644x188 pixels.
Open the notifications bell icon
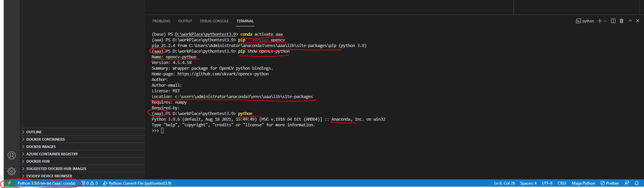tap(637, 183)
